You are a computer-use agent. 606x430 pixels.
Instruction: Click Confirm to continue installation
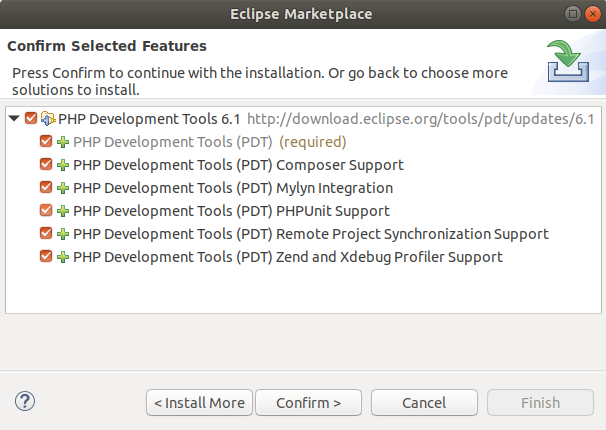point(308,403)
